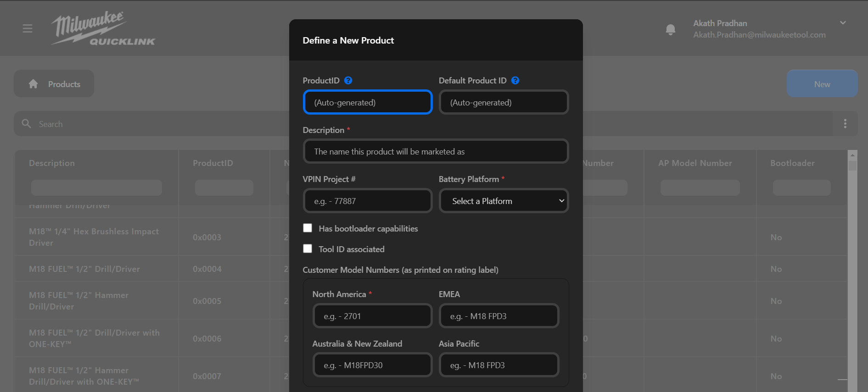Click the home icon in Products breadcrumb

[33, 84]
